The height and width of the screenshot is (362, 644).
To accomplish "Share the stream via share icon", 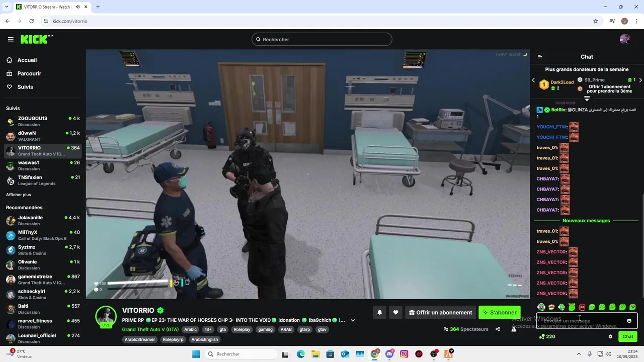I will [x=498, y=329].
